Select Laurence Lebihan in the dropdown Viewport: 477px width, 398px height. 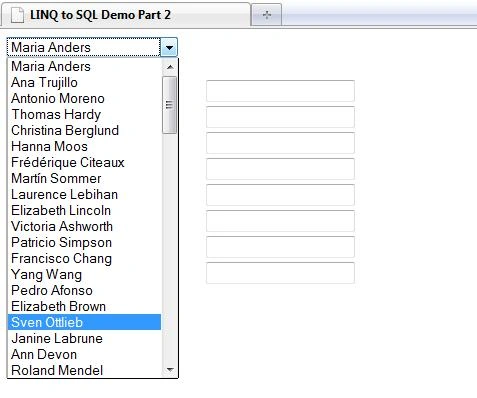tap(84, 194)
